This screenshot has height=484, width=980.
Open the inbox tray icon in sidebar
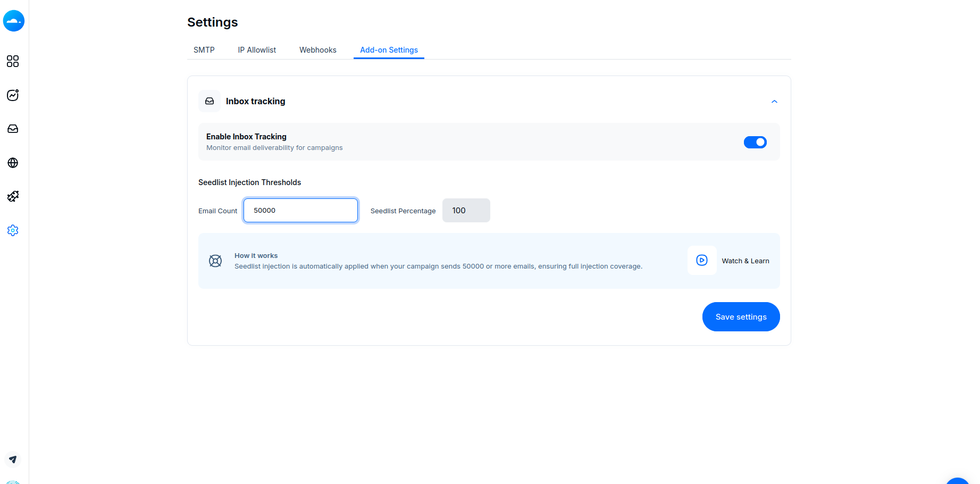click(x=13, y=129)
